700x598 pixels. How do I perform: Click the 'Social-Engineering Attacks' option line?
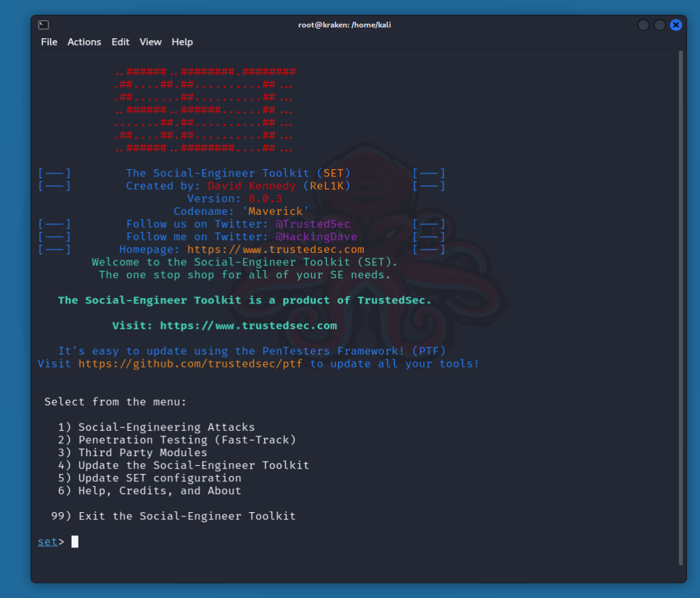click(x=166, y=428)
